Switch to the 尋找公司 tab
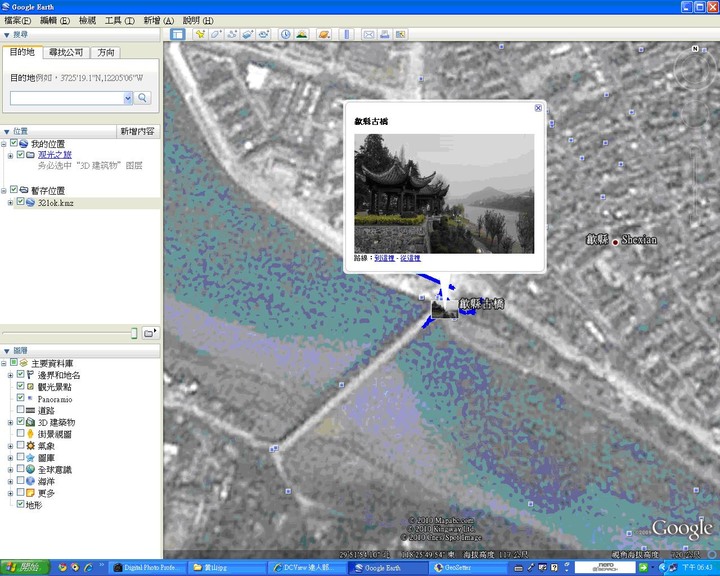The width and height of the screenshot is (720, 576). [x=66, y=53]
